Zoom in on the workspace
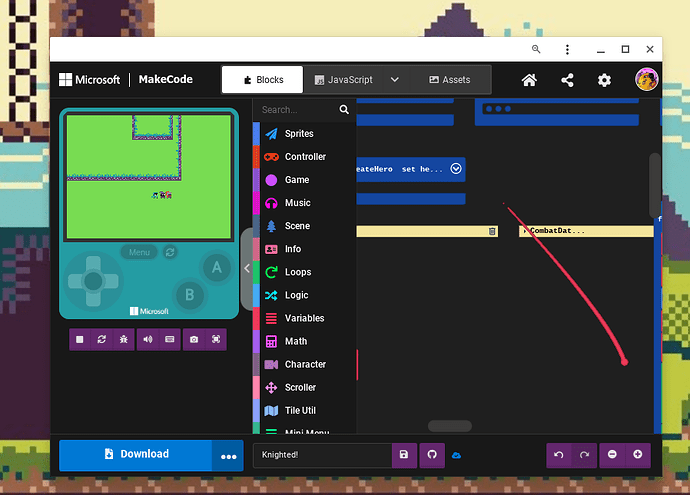Screen dimensions: 690x495 pyautogui.click(x=638, y=455)
